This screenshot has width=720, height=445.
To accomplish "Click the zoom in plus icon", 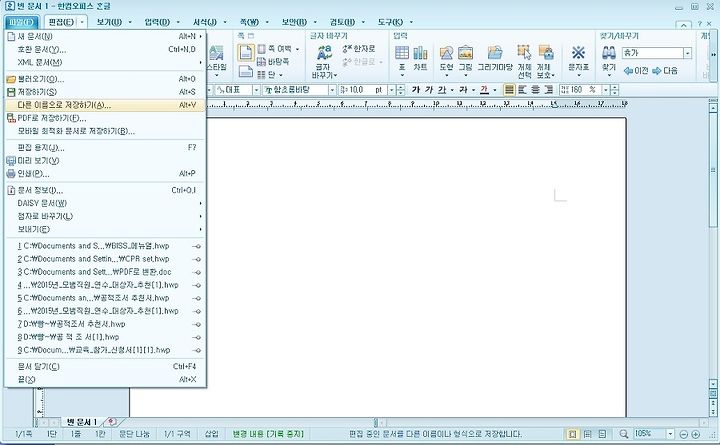I will 696,434.
